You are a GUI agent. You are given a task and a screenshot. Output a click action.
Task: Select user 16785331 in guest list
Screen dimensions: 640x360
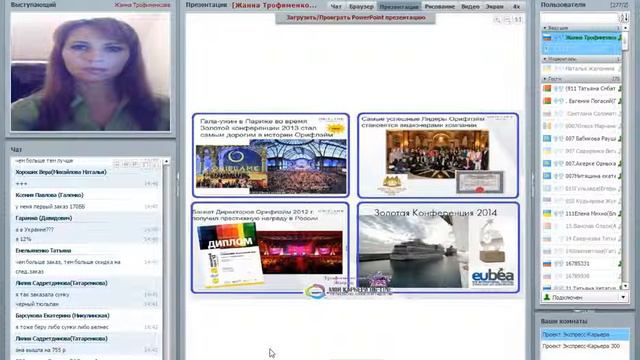click(x=582, y=264)
